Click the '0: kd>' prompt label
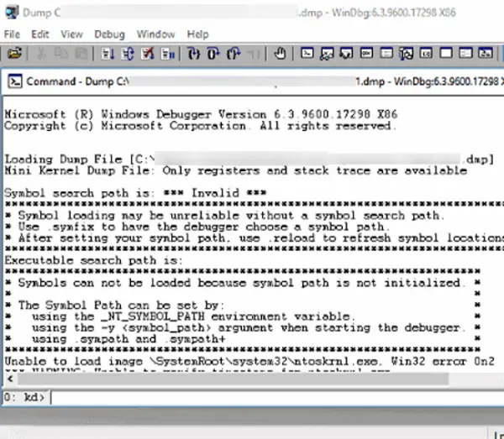This screenshot has height=439, width=504. (x=24, y=397)
